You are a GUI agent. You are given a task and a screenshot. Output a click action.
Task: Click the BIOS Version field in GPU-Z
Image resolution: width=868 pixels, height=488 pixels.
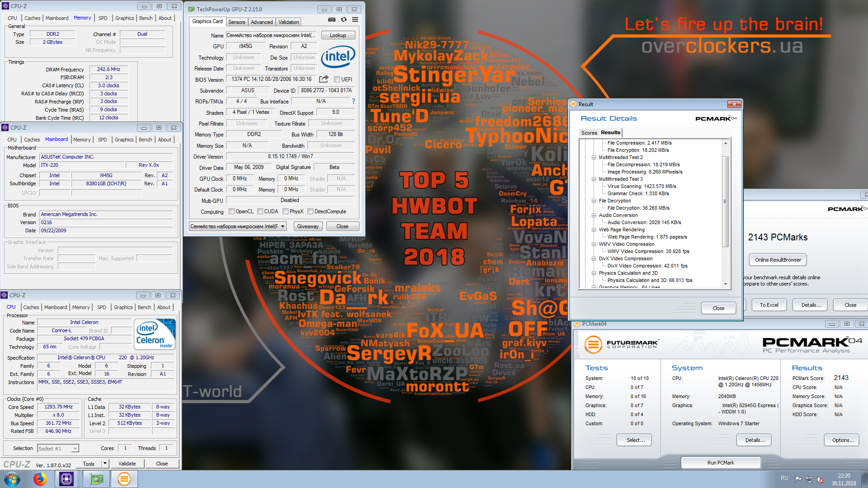coord(271,79)
